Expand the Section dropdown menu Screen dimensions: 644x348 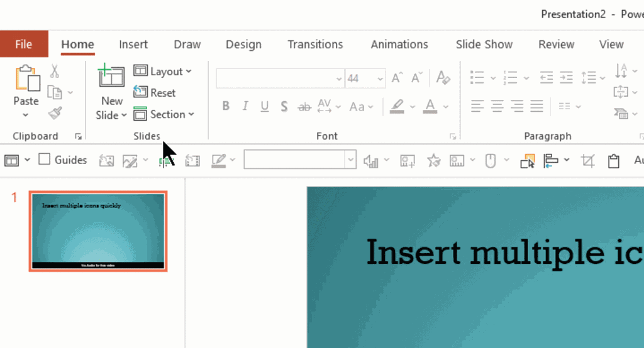(164, 114)
